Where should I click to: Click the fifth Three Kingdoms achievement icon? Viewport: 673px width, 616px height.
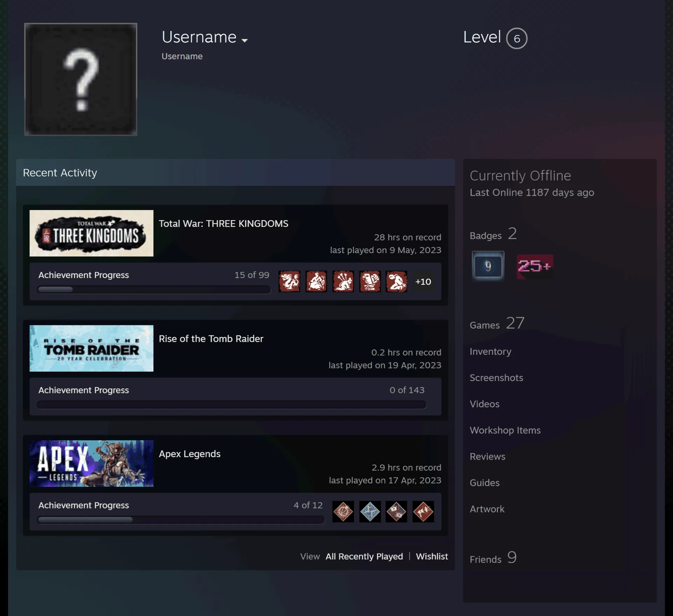pos(396,281)
